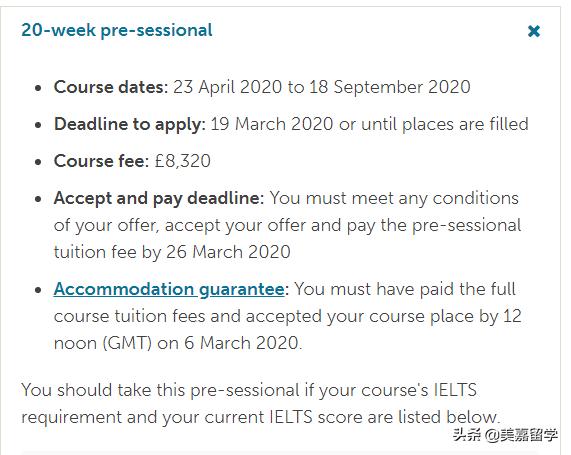Viewport: 571px width, 455px height.
Task: Click the £8,320 fee amount
Action: 183,161
